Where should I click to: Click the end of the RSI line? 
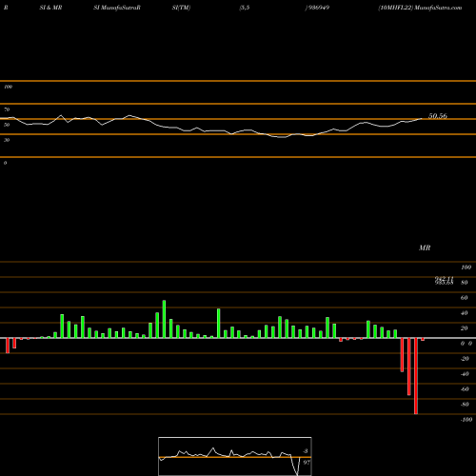tap(422, 119)
